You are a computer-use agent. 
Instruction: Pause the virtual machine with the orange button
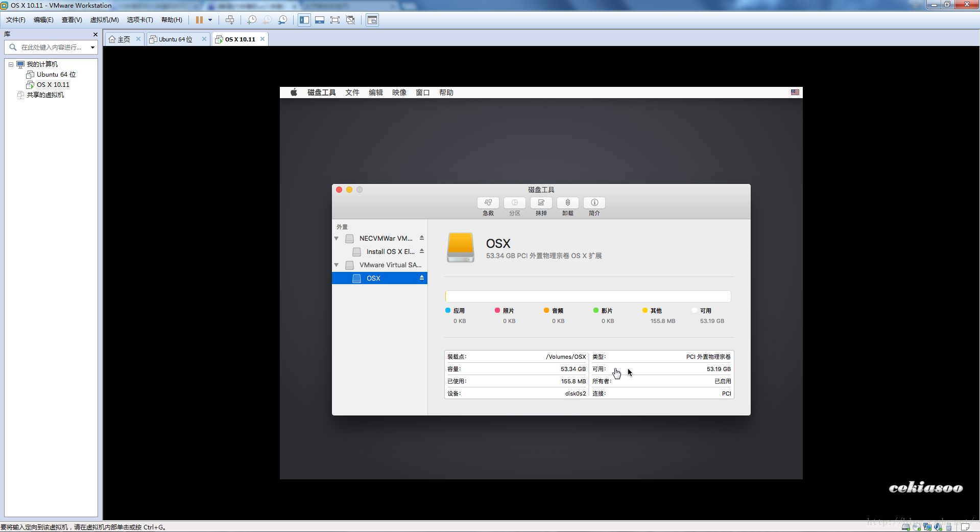tap(199, 20)
